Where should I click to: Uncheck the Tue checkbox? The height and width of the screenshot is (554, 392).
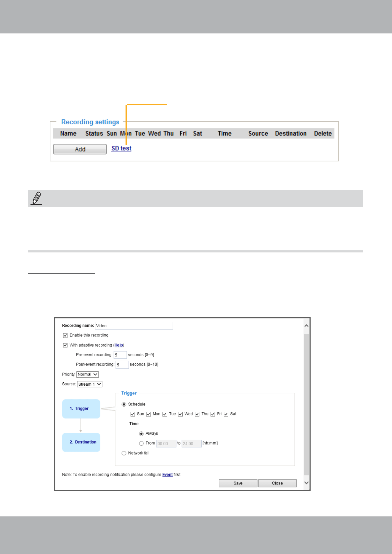[165, 414]
